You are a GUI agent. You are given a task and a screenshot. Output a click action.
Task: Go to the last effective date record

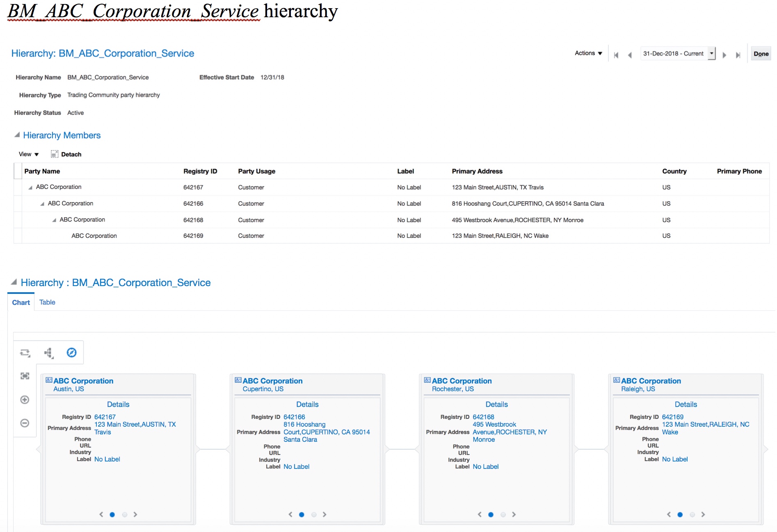[x=738, y=55]
